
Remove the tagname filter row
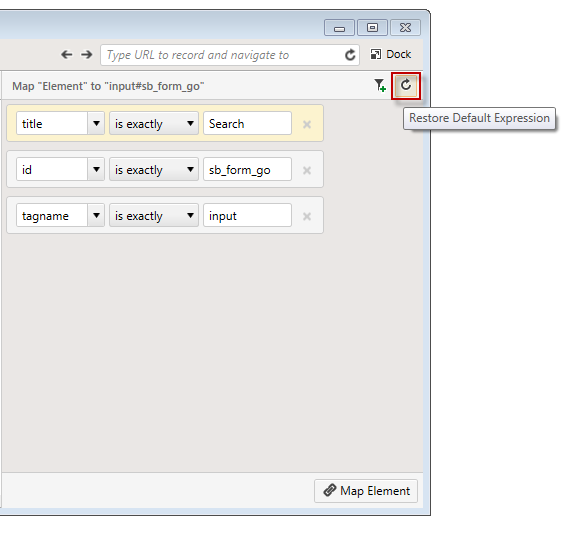tap(307, 216)
